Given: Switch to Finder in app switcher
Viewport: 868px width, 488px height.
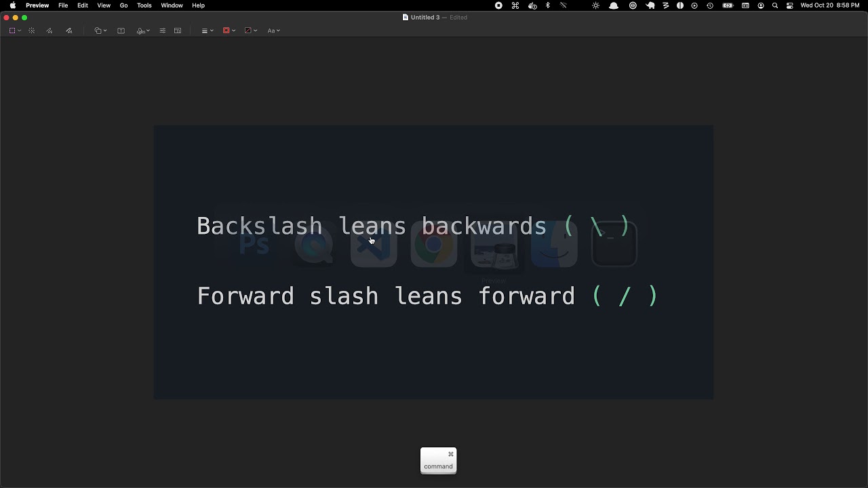Looking at the screenshot, I should [554, 244].
